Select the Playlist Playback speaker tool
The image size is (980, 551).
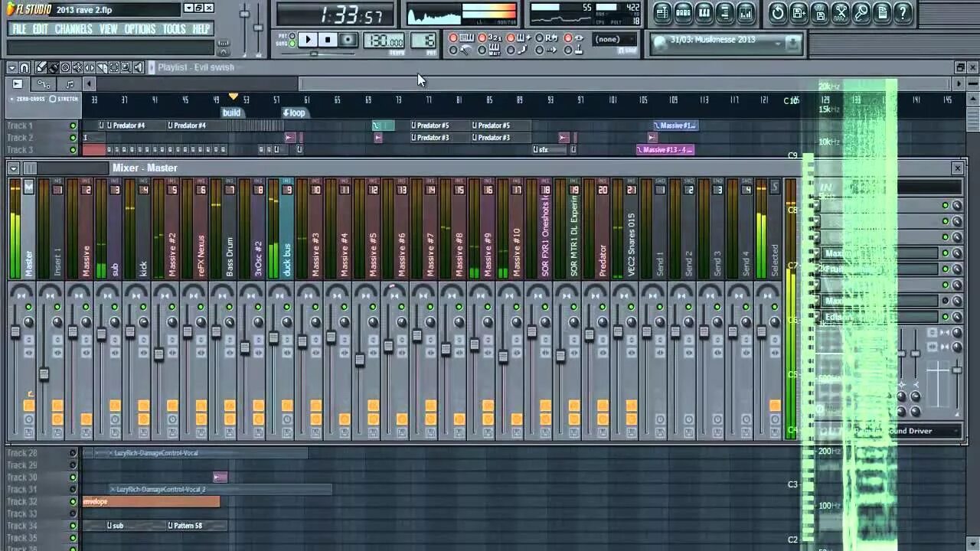(x=139, y=67)
